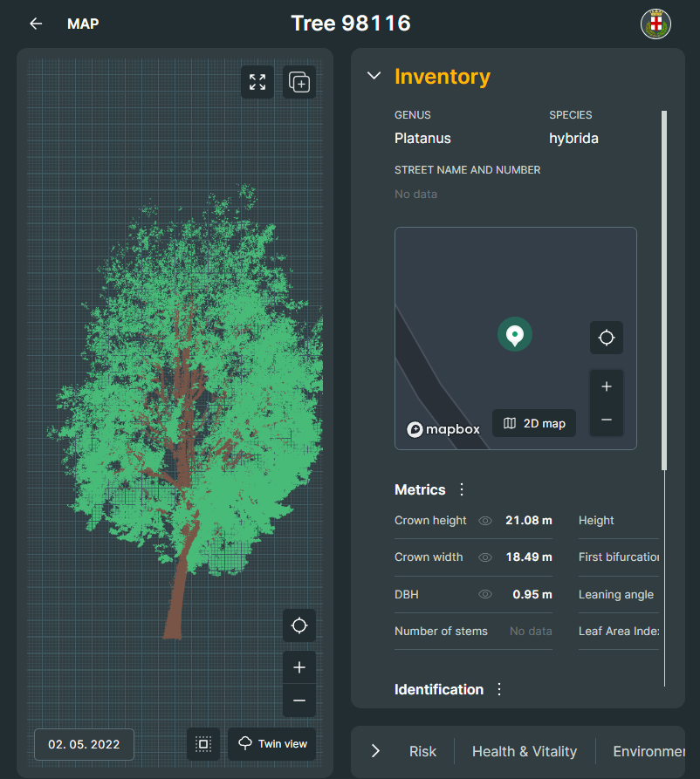Open the Identification options menu

pos(499,689)
